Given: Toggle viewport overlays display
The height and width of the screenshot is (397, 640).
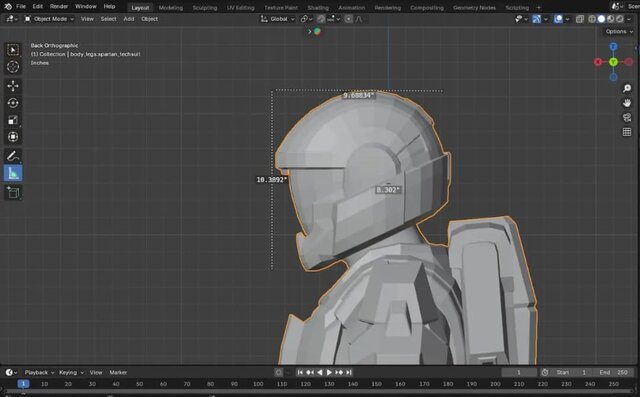Looking at the screenshot, I should click(x=558, y=19).
